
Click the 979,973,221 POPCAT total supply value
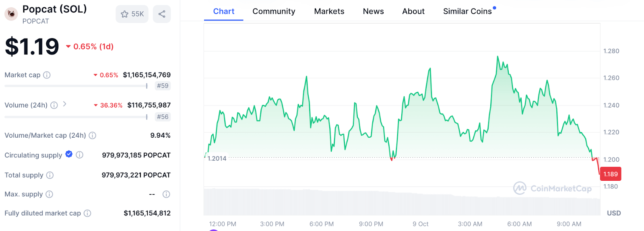(136, 175)
